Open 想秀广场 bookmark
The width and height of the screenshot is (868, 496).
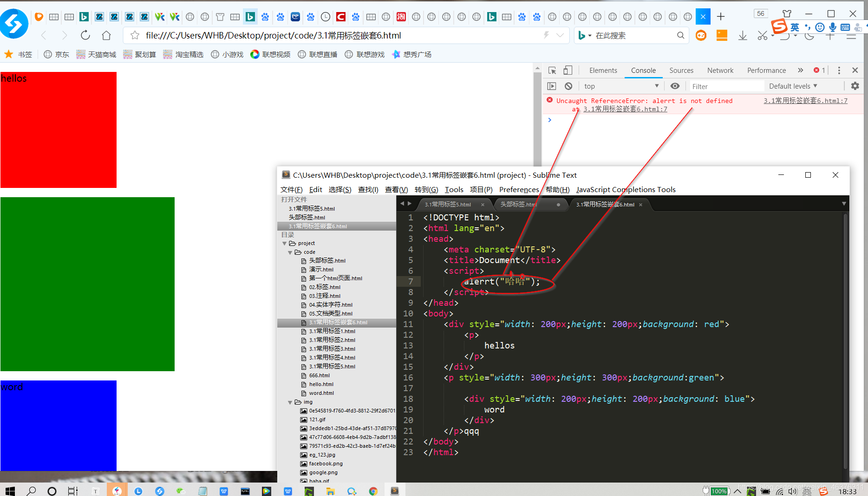point(411,54)
